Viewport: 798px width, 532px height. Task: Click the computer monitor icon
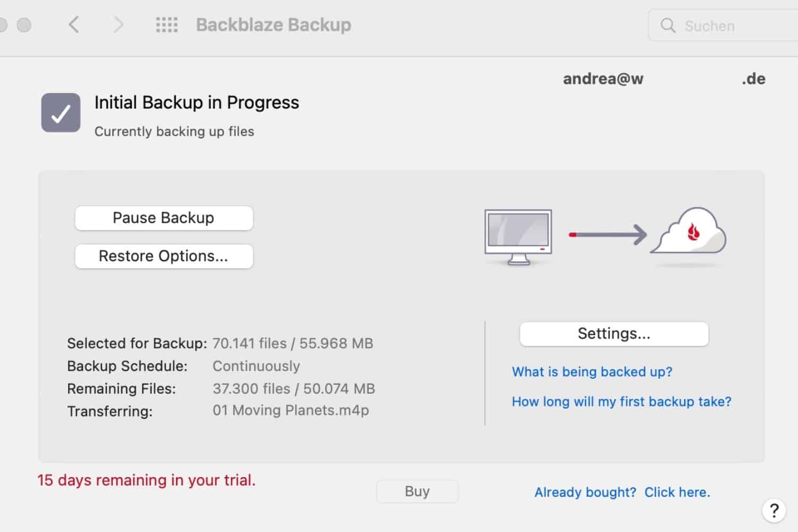pyautogui.click(x=518, y=237)
